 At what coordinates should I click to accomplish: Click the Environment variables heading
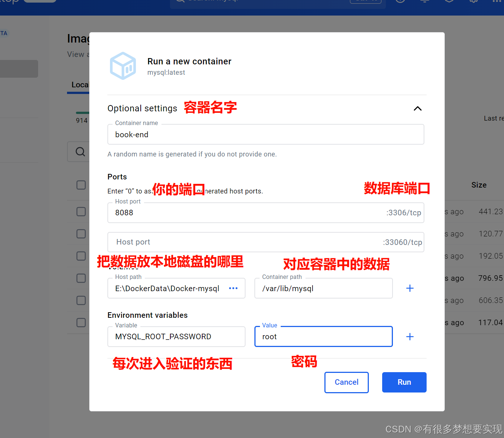point(147,315)
